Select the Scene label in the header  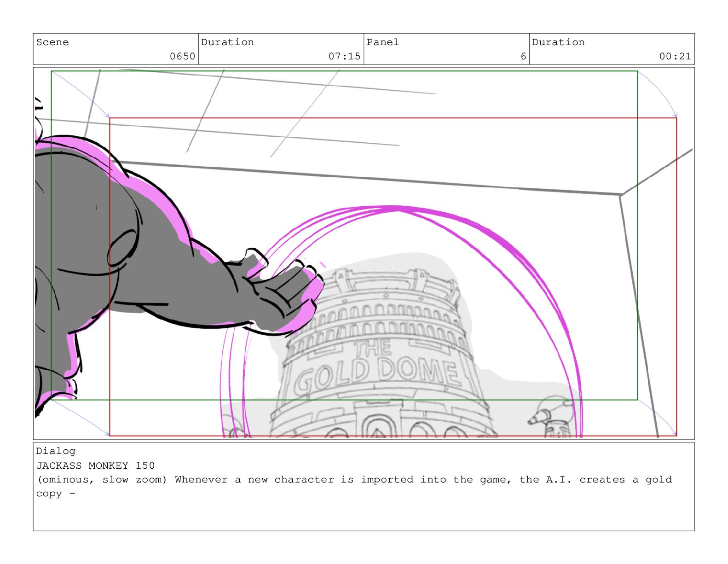tap(52, 42)
